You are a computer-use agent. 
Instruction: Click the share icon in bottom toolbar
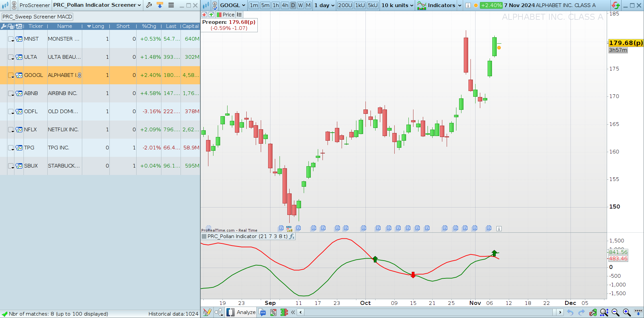[219, 312]
